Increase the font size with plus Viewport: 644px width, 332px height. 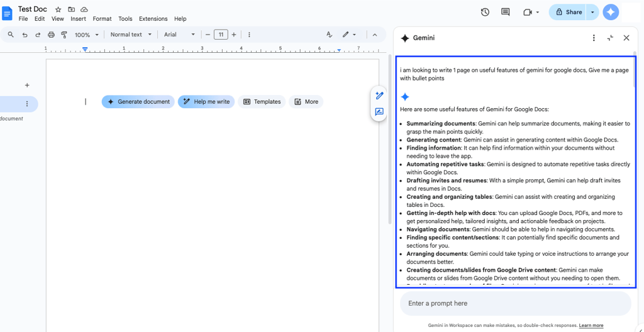point(234,35)
